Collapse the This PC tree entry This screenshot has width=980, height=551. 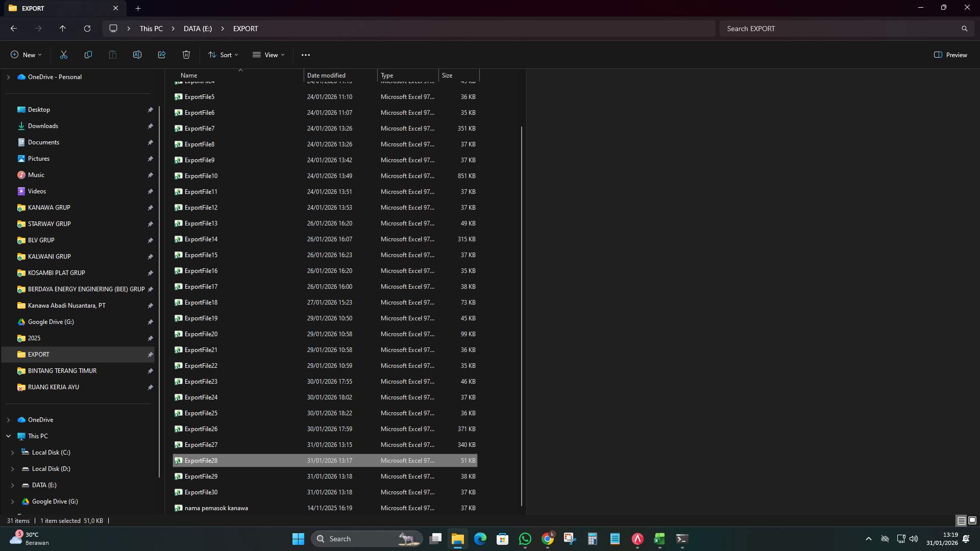coord(8,436)
